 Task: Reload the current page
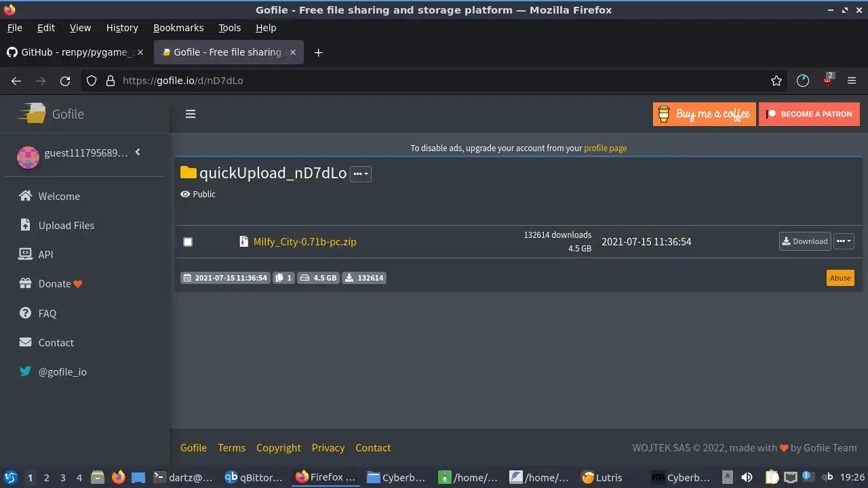(65, 81)
